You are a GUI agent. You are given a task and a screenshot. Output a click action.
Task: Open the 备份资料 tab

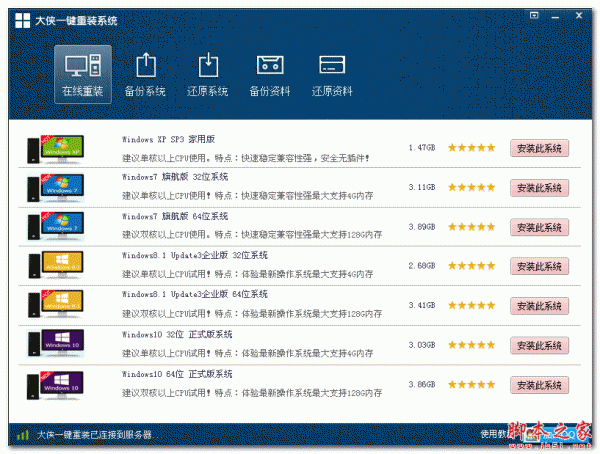(x=270, y=75)
